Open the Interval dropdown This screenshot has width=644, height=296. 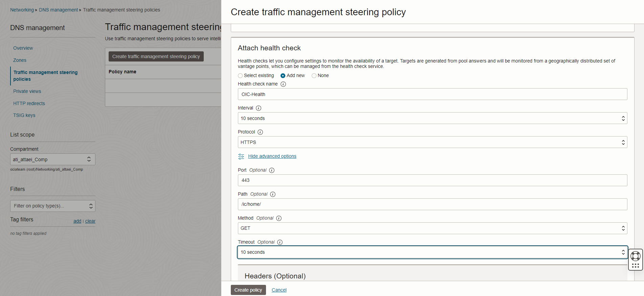432,118
